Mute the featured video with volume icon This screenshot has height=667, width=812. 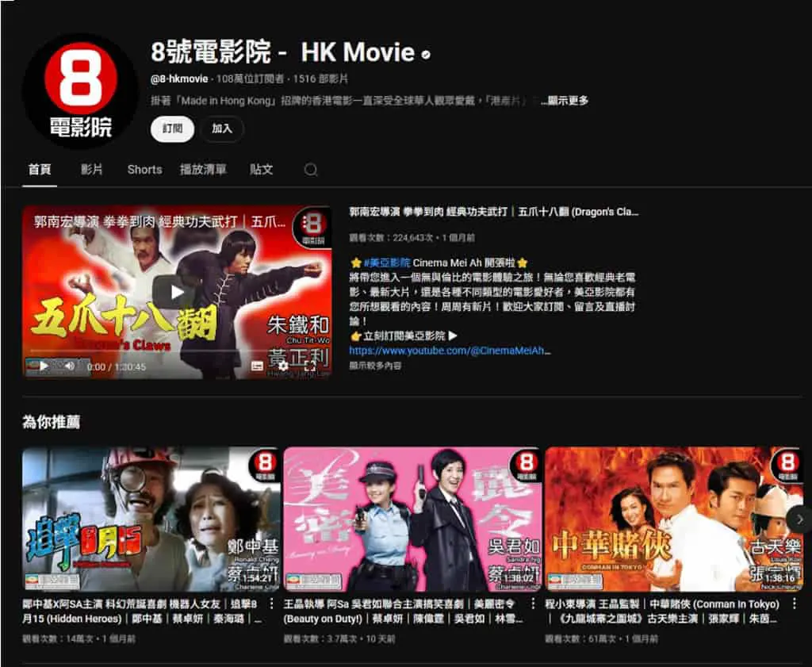coord(70,366)
